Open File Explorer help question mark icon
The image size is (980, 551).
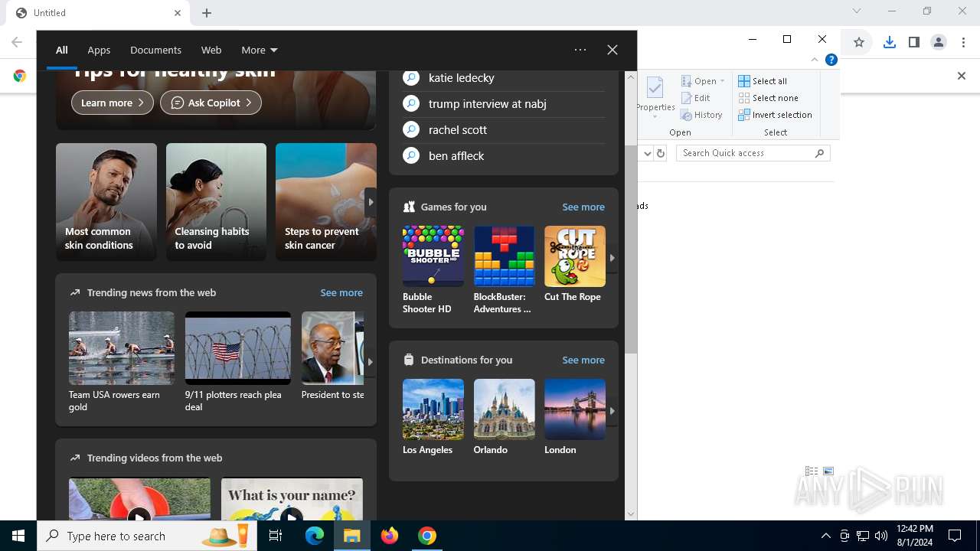831,60
